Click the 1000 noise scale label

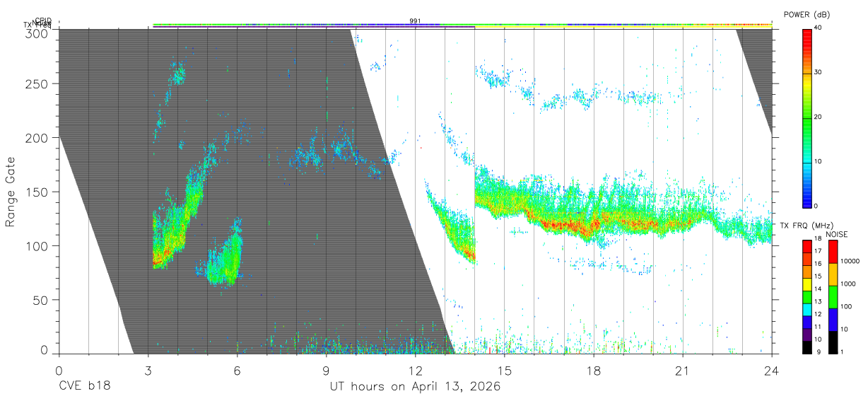(848, 284)
